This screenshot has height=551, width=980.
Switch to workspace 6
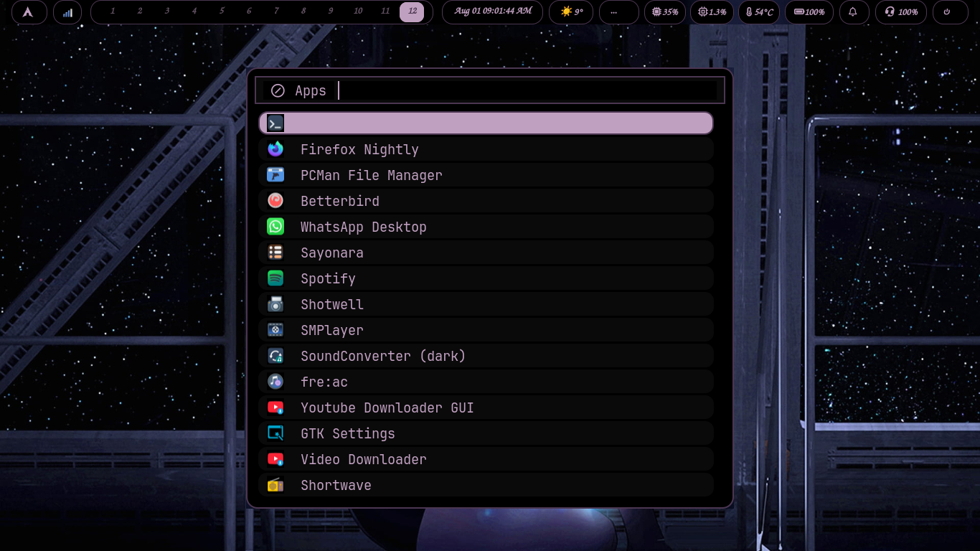point(249,11)
